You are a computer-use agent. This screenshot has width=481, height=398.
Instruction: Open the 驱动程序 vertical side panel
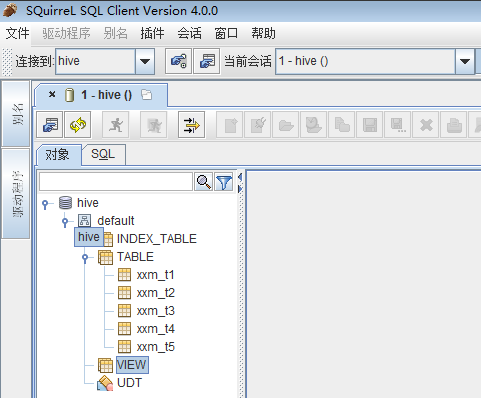[x=16, y=194]
